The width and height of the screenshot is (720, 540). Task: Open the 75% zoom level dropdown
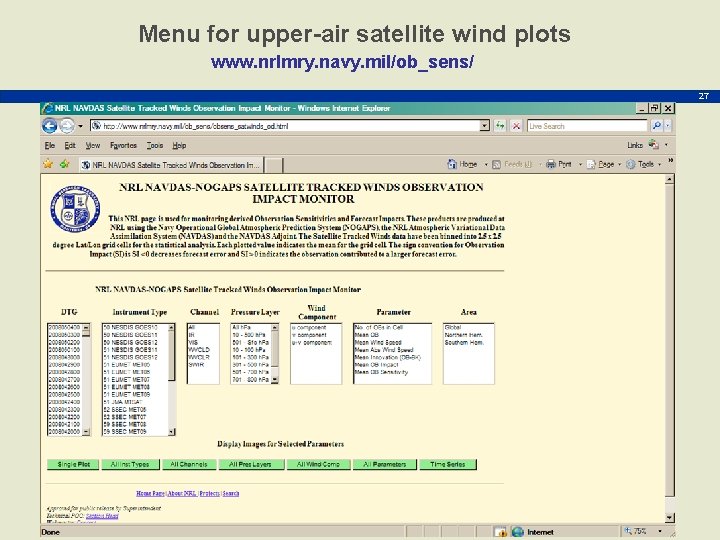tap(660, 531)
